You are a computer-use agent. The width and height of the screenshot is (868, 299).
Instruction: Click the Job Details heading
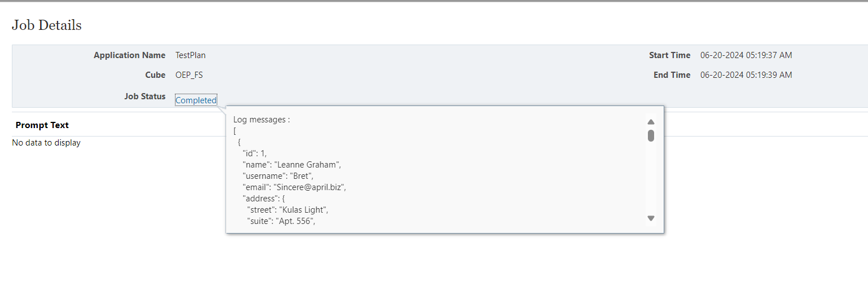(x=47, y=25)
